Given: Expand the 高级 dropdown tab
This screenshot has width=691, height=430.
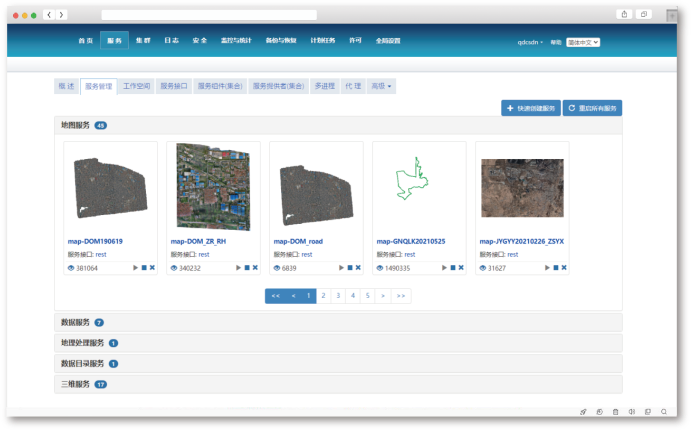Looking at the screenshot, I should (381, 86).
